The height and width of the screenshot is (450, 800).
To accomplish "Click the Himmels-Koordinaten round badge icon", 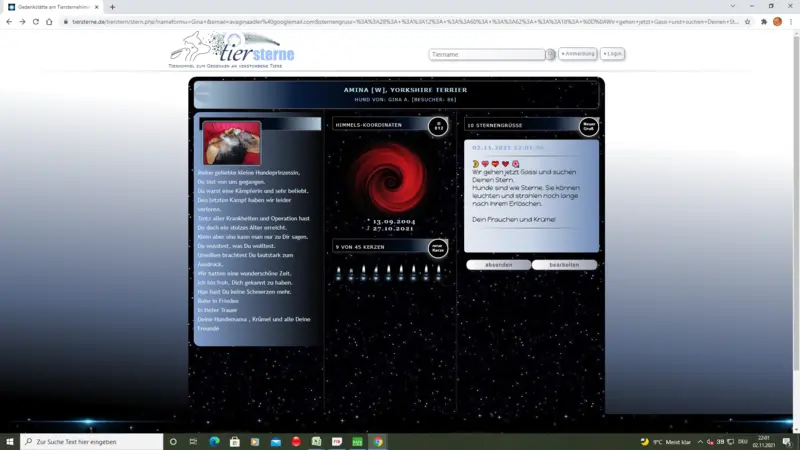I will (437, 126).
